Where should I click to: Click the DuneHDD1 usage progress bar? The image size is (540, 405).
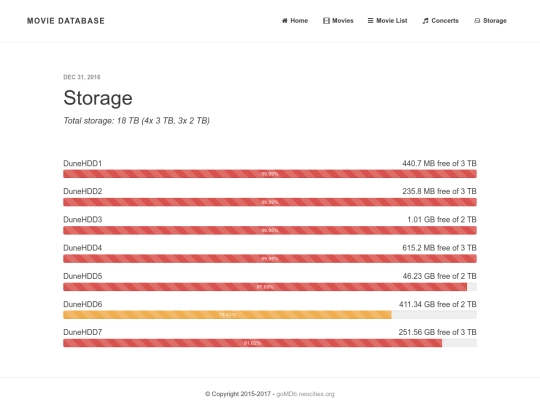tap(270, 174)
